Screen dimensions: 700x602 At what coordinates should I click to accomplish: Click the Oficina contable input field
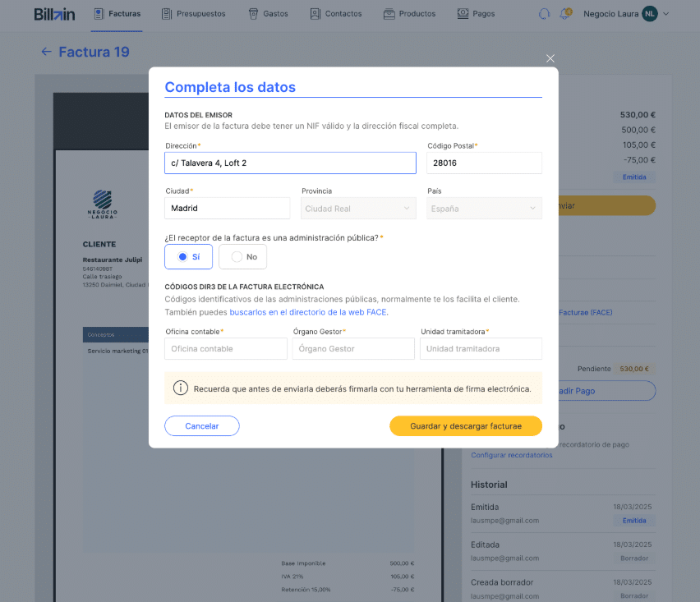[226, 349]
